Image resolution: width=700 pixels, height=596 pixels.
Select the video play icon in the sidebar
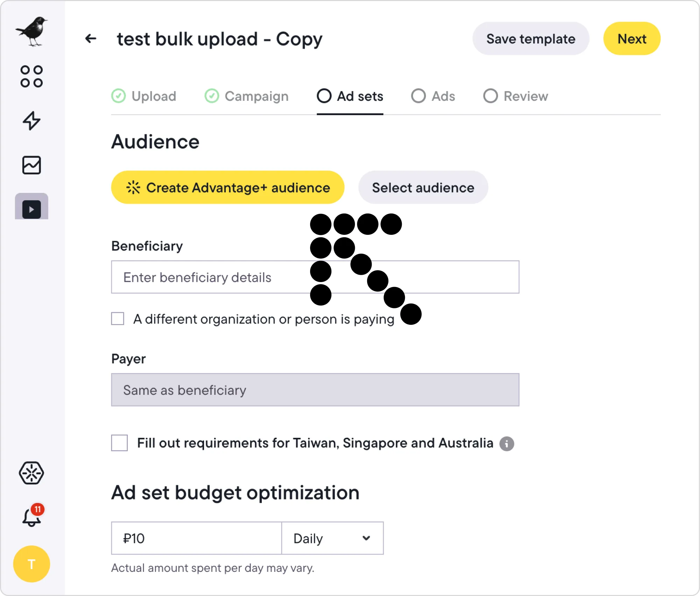(x=31, y=209)
